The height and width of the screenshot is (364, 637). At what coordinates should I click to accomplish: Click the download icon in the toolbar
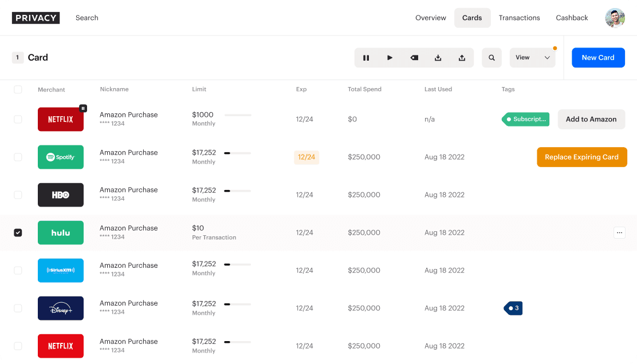pos(438,58)
